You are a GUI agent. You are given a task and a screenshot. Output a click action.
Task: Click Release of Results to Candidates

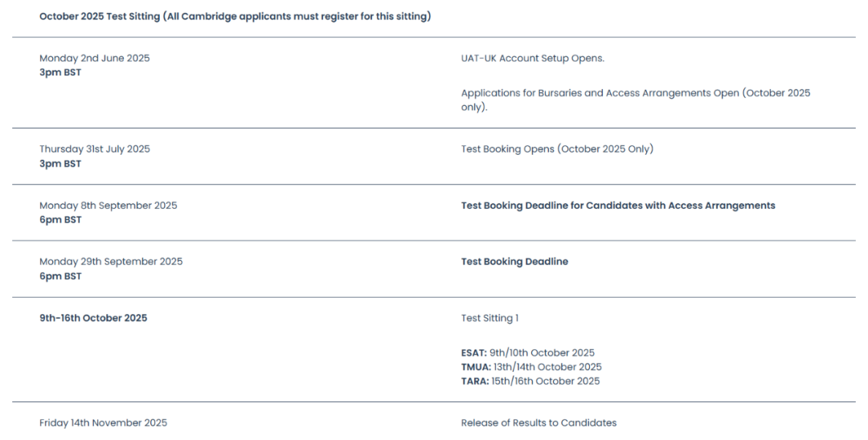[538, 423]
